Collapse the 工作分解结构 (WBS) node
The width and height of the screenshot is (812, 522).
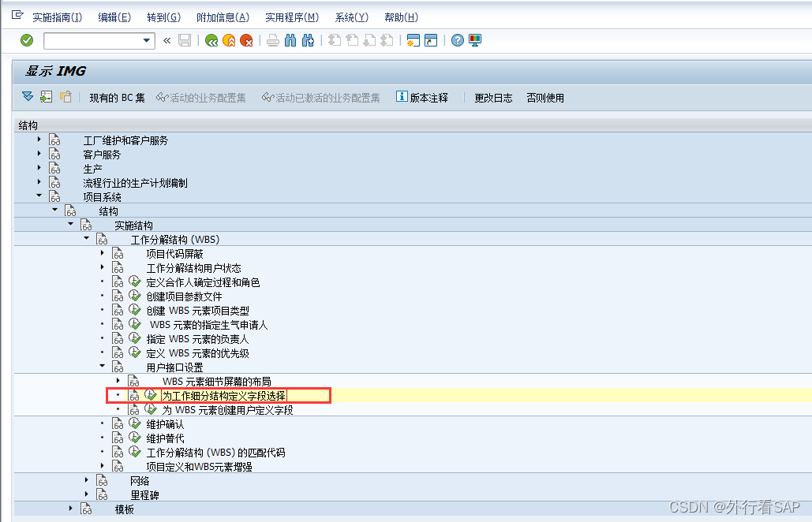[87, 238]
